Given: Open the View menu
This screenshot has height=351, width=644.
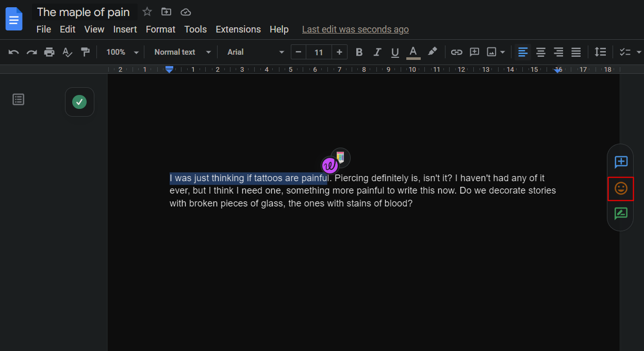Looking at the screenshot, I should point(94,29).
